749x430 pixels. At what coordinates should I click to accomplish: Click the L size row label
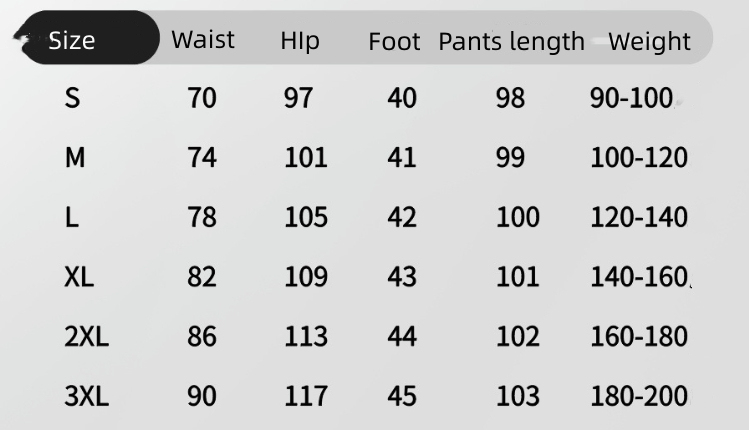pyautogui.click(x=72, y=217)
